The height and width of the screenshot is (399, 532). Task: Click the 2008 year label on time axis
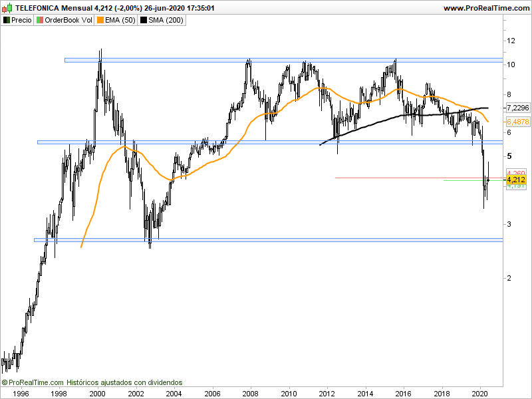tap(251, 394)
